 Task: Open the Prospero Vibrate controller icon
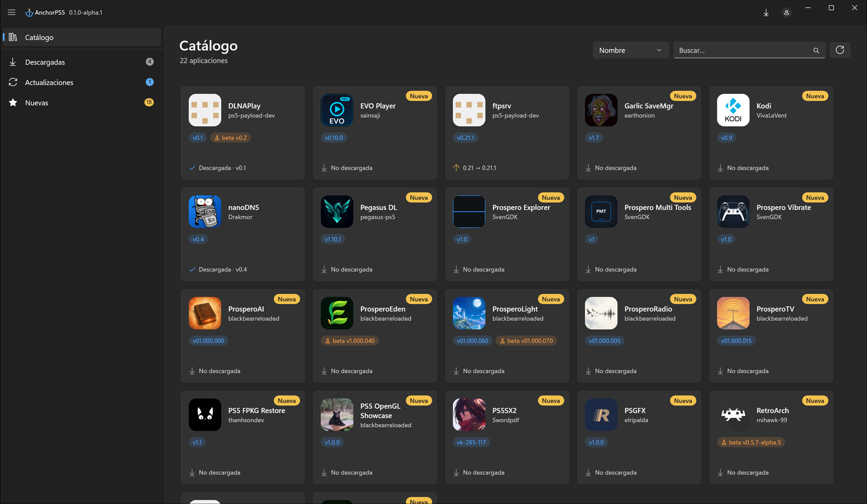pyautogui.click(x=733, y=212)
